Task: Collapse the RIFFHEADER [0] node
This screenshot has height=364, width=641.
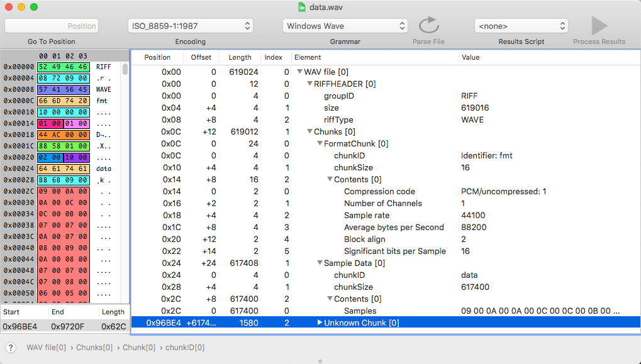Action: (309, 84)
